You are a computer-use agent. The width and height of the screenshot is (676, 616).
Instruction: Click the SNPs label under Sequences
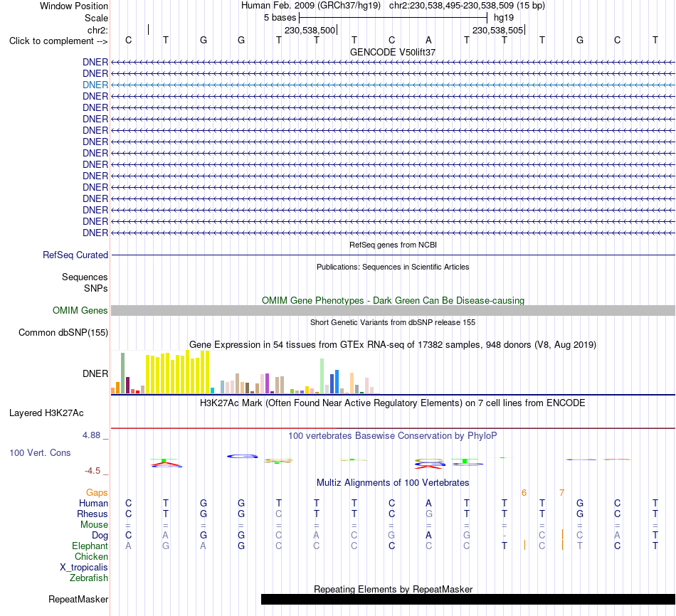click(x=96, y=288)
